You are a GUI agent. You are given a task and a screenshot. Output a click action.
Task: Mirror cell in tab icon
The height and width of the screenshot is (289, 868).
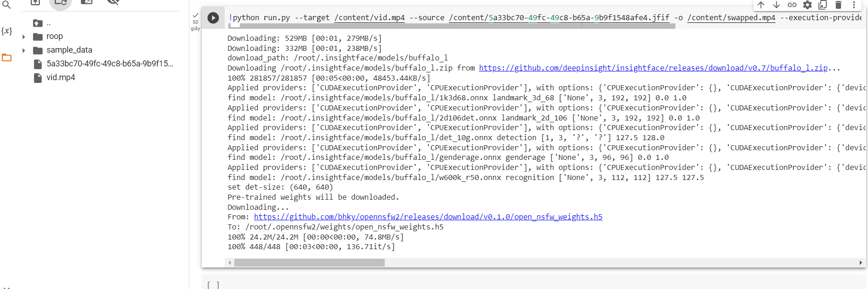point(823,5)
